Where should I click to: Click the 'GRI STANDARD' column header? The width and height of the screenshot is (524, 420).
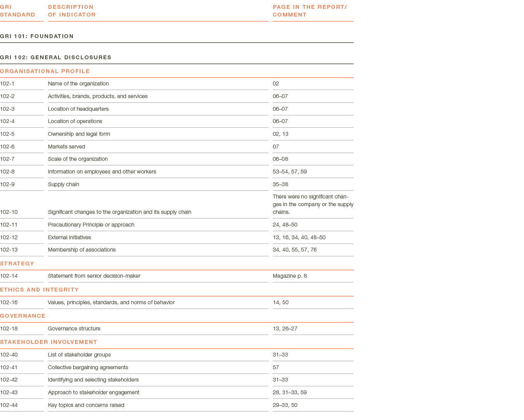tap(18, 11)
